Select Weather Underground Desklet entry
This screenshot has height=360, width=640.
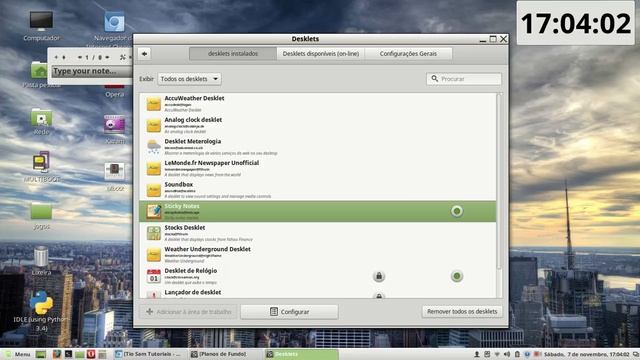318,255
